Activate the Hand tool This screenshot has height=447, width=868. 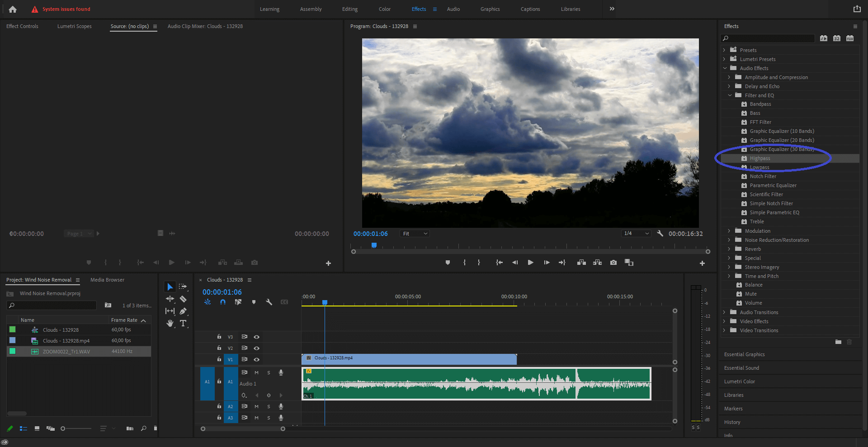(x=170, y=323)
